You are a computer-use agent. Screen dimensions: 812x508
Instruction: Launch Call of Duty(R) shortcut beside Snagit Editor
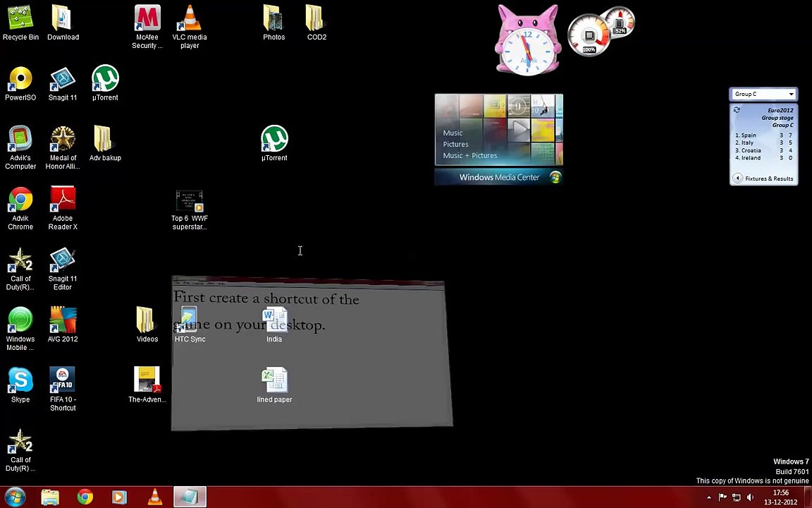tap(20, 269)
